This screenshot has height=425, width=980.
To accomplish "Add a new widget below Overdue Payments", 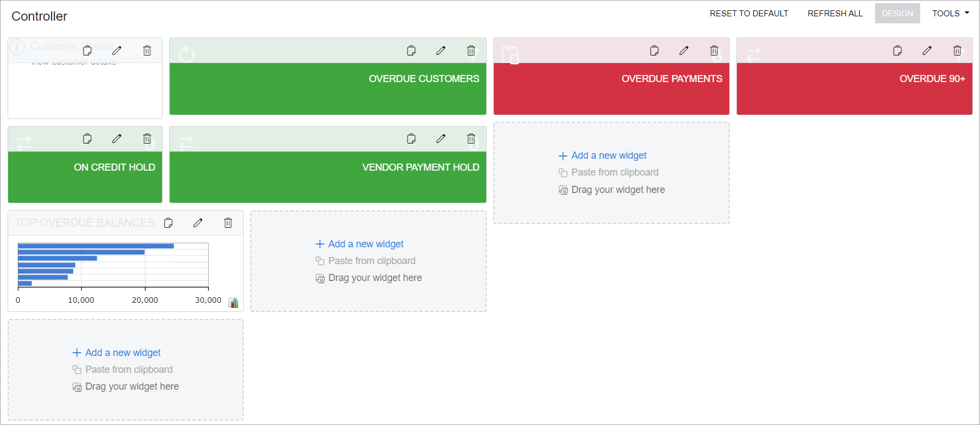I will click(609, 155).
